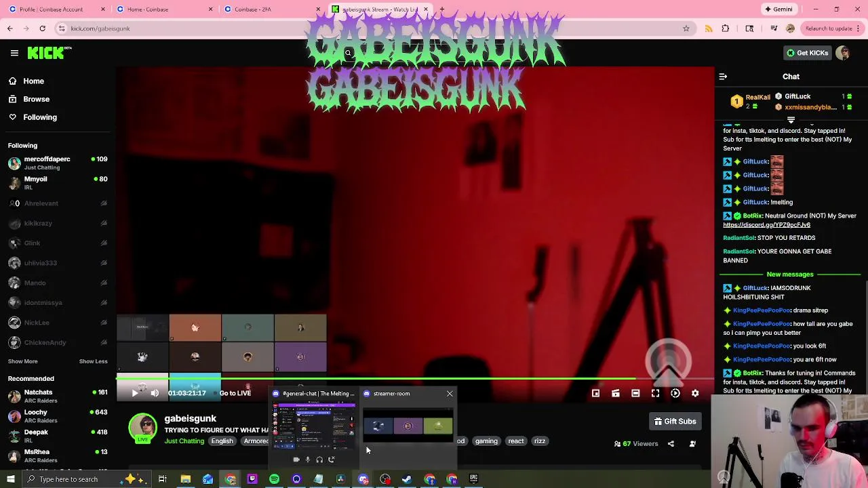Enable mini player mode icon

[x=595, y=393]
